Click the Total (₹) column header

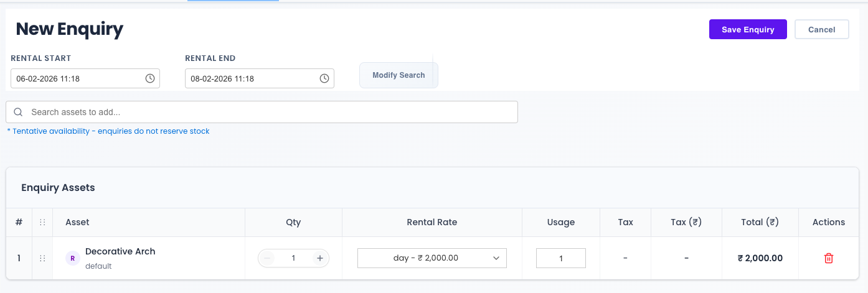pyautogui.click(x=760, y=222)
